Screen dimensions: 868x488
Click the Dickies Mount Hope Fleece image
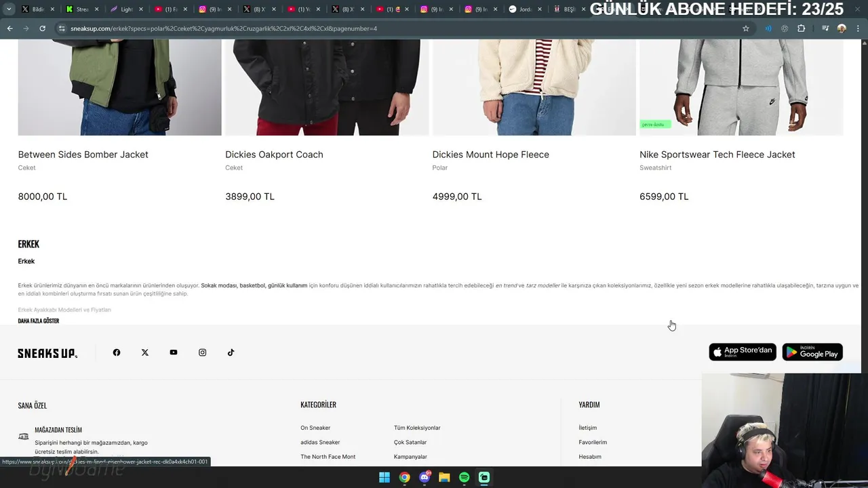point(534,87)
